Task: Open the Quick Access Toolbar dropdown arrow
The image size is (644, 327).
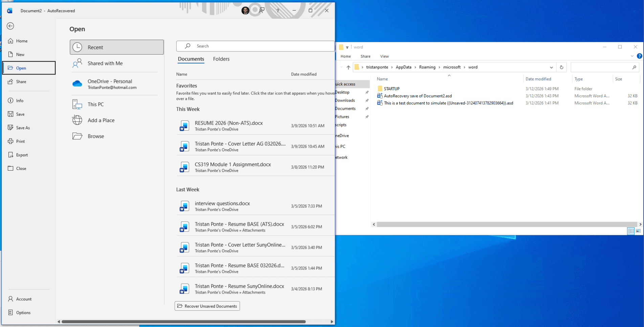Action: 347,47
